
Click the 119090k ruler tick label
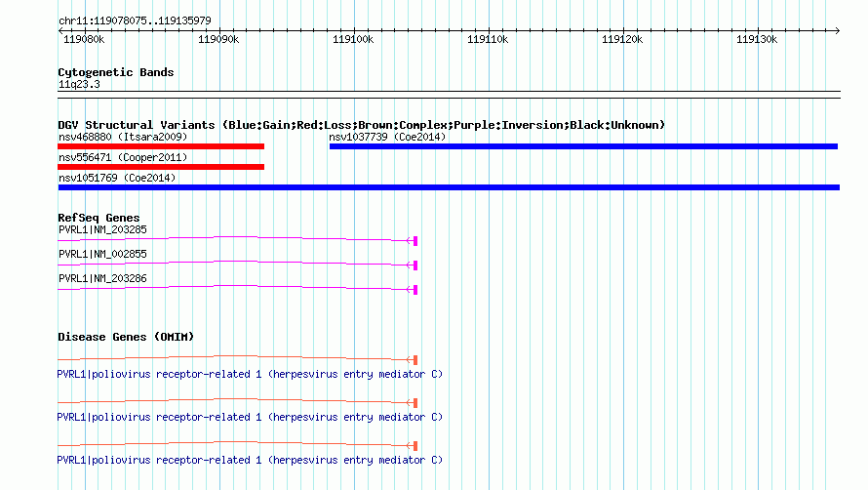[218, 39]
